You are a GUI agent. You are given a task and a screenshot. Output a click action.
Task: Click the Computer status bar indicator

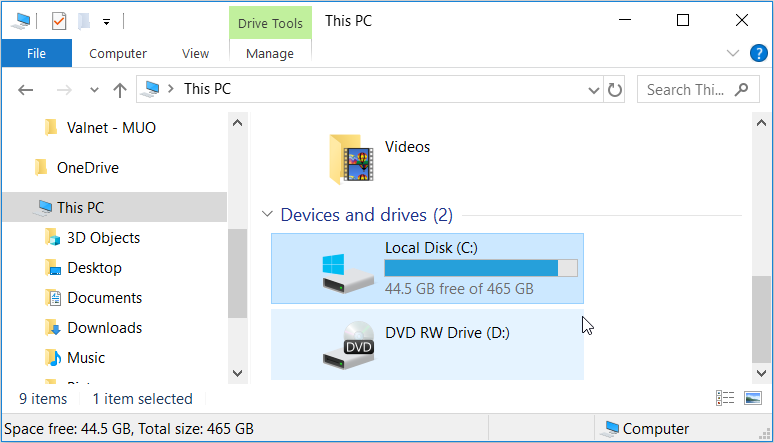[x=645, y=429]
